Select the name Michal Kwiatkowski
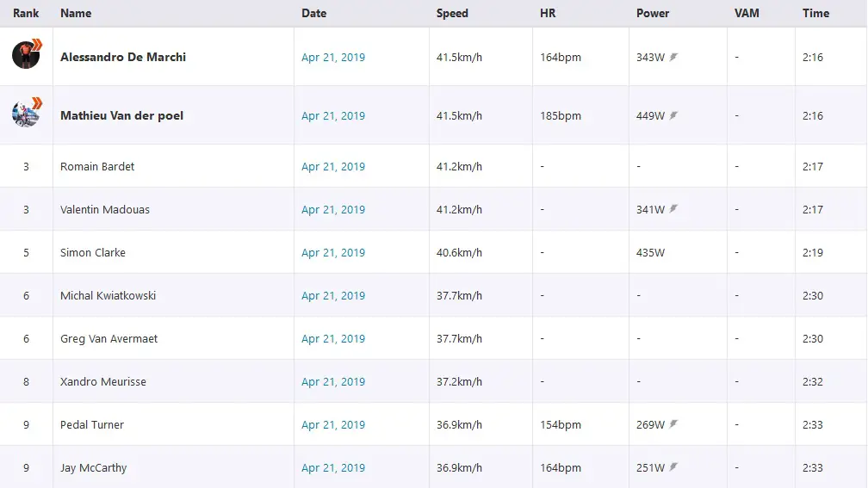The width and height of the screenshot is (868, 488). click(108, 296)
